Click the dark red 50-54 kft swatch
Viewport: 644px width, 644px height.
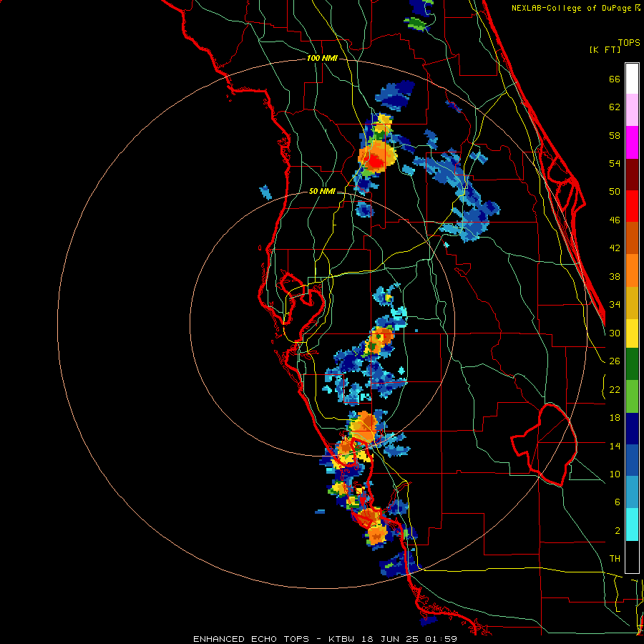click(x=632, y=175)
